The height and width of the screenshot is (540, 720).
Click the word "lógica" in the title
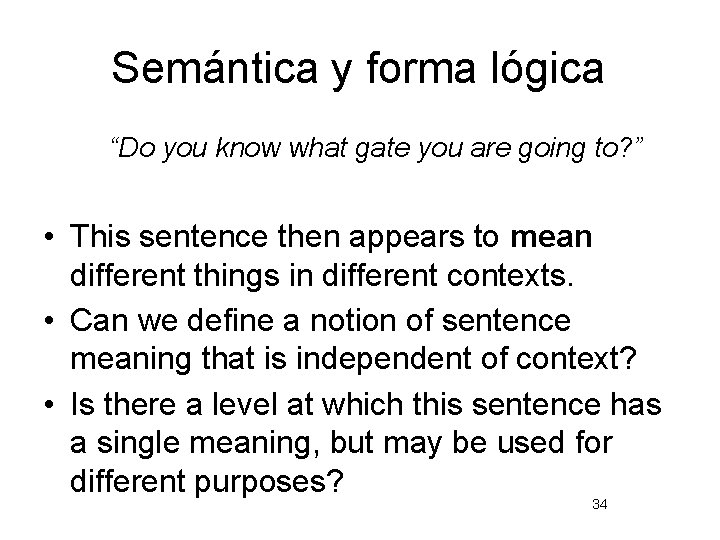click(x=547, y=69)
